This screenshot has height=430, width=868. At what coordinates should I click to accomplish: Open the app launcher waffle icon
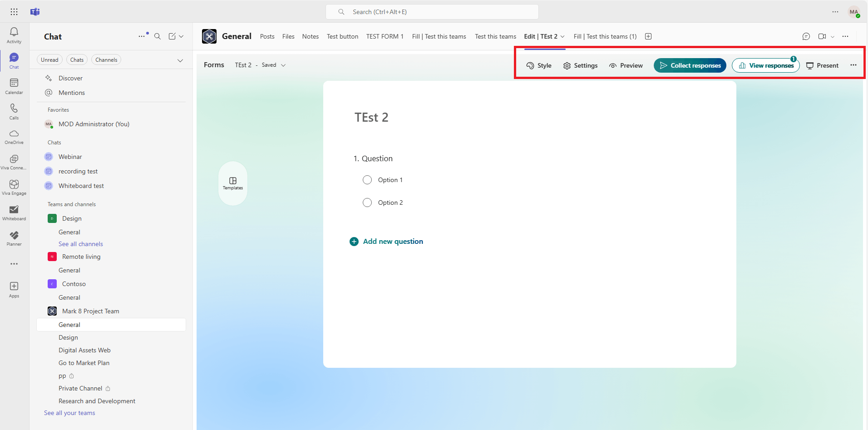tap(14, 12)
